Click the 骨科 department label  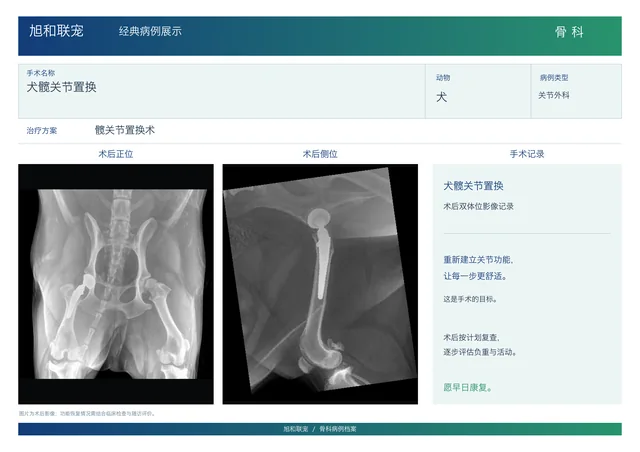(x=569, y=32)
